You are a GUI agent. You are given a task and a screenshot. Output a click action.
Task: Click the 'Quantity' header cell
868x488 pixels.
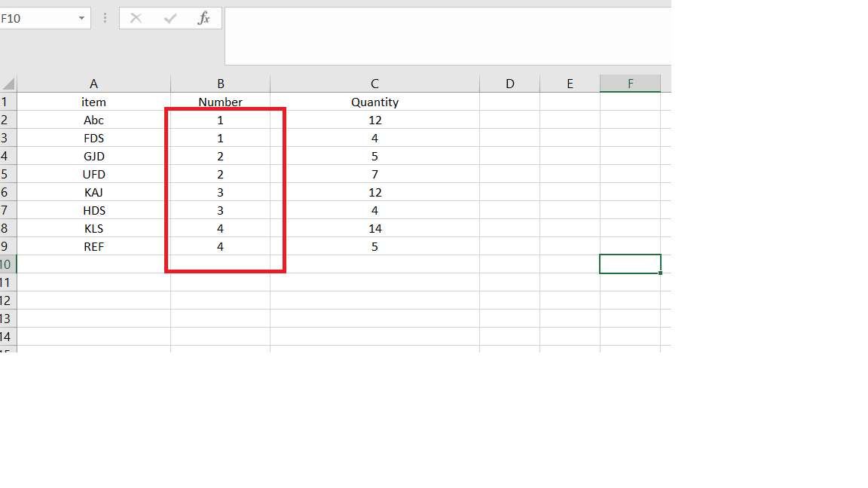coord(374,102)
